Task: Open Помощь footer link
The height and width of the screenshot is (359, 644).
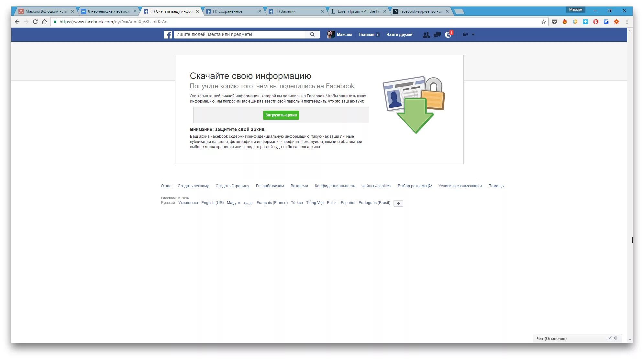Action: [x=496, y=186]
